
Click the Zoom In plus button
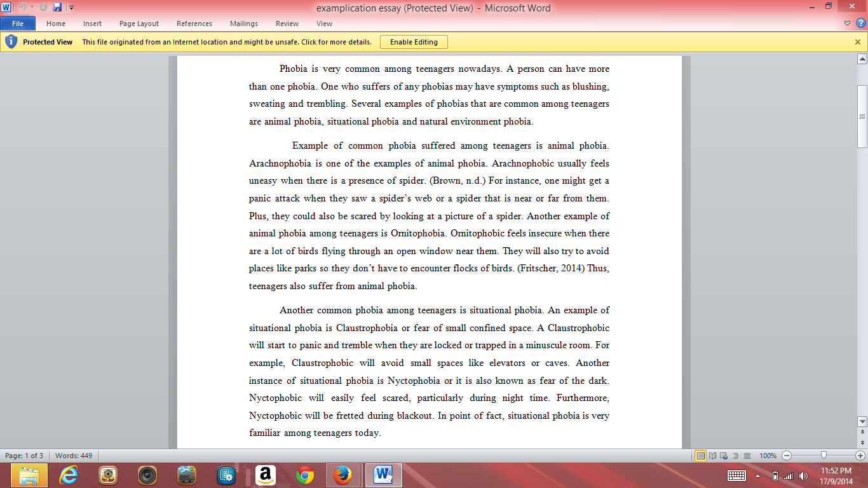click(860, 456)
